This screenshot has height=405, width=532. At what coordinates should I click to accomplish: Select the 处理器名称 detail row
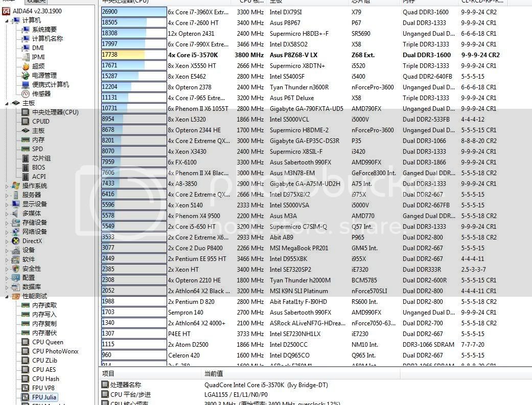click(125, 385)
